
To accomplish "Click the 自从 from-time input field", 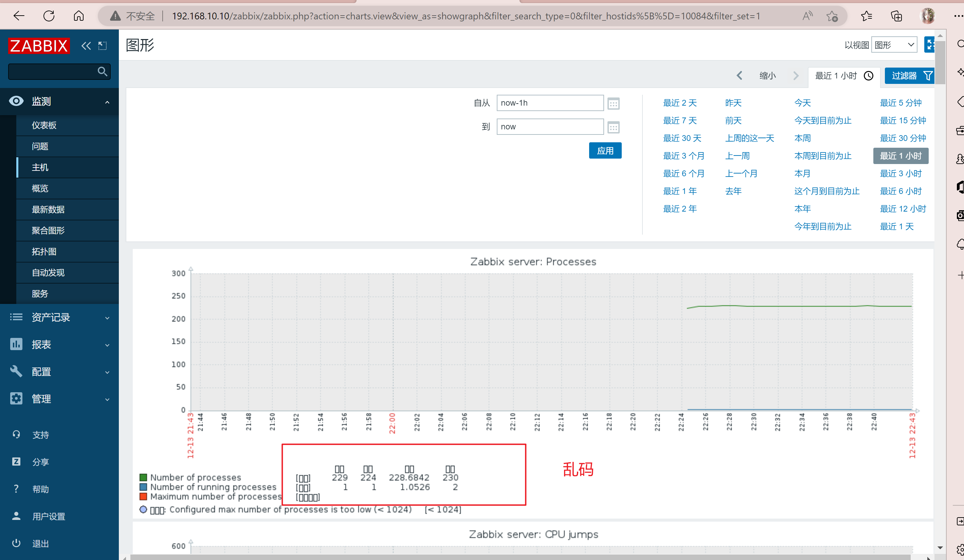I will click(x=550, y=103).
